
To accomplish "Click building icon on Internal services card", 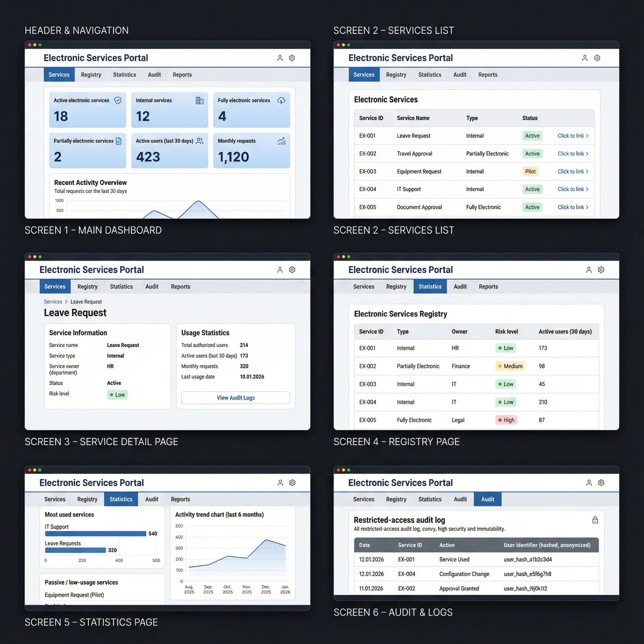I will 200,100.
